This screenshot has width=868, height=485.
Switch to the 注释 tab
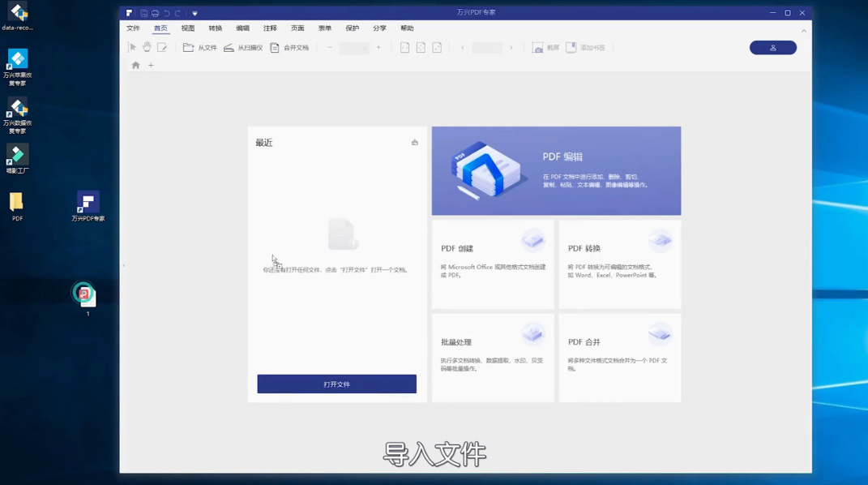pyautogui.click(x=270, y=28)
